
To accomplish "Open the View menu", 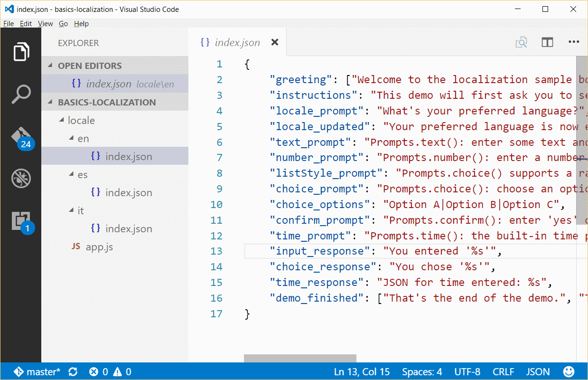I will pos(46,24).
